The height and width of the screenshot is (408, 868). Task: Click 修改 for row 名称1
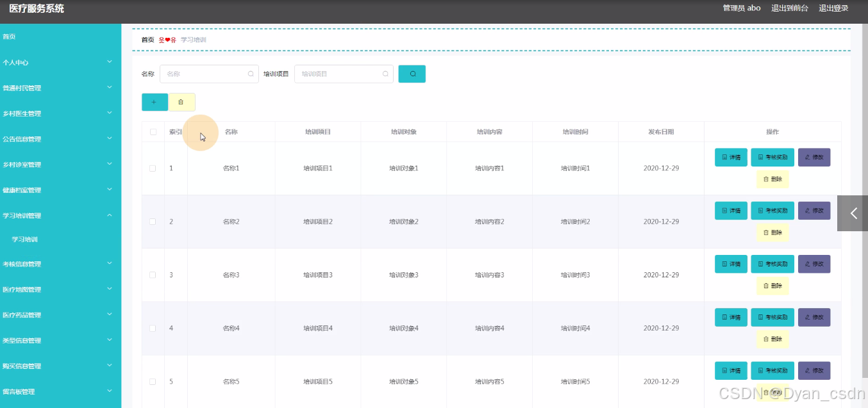click(x=814, y=157)
